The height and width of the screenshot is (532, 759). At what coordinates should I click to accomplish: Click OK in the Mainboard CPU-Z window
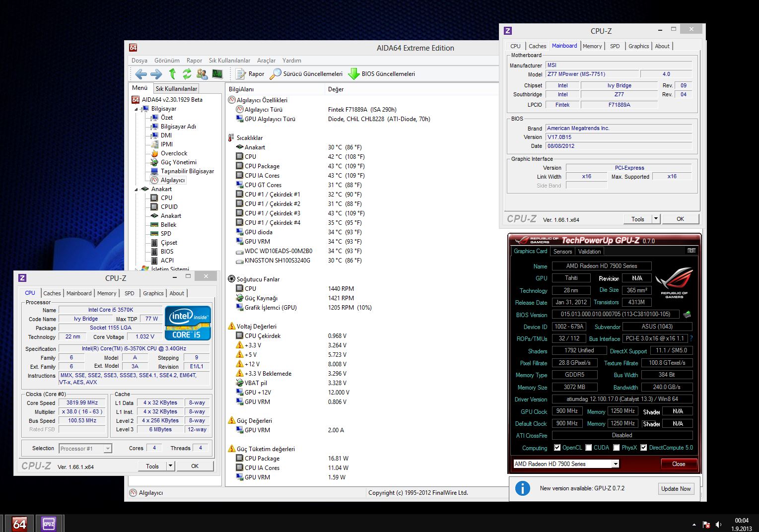(680, 219)
